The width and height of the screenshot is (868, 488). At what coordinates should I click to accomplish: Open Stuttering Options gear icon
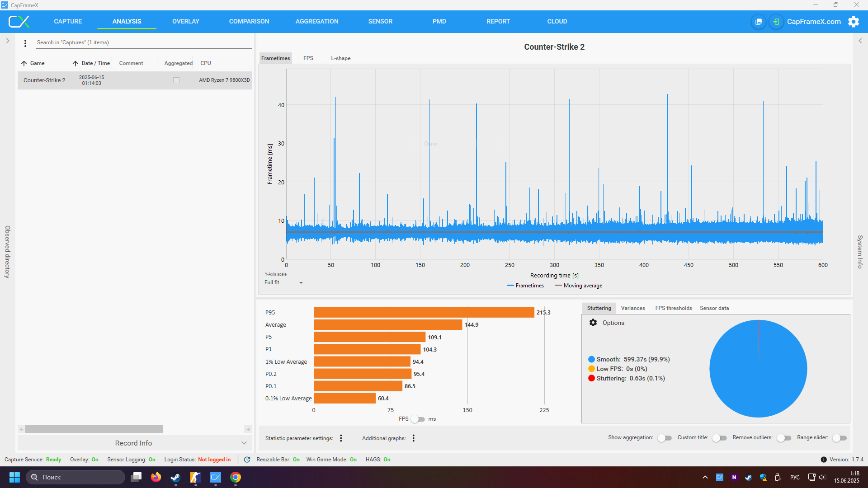tap(593, 323)
